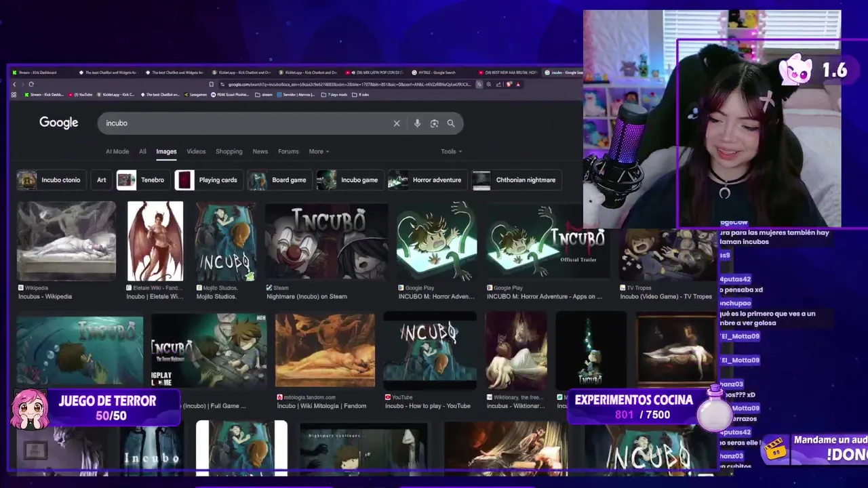Open the News results tab
Image resolution: width=868 pixels, height=488 pixels.
pyautogui.click(x=260, y=152)
